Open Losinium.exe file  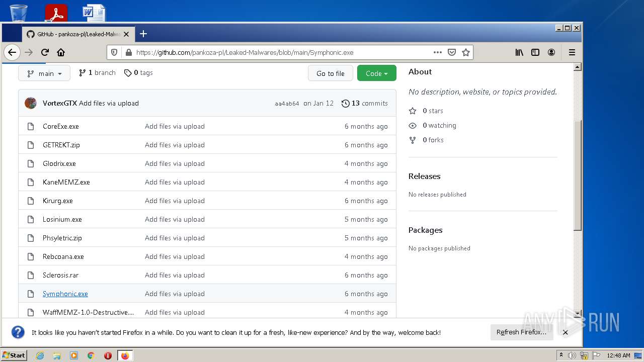62,219
